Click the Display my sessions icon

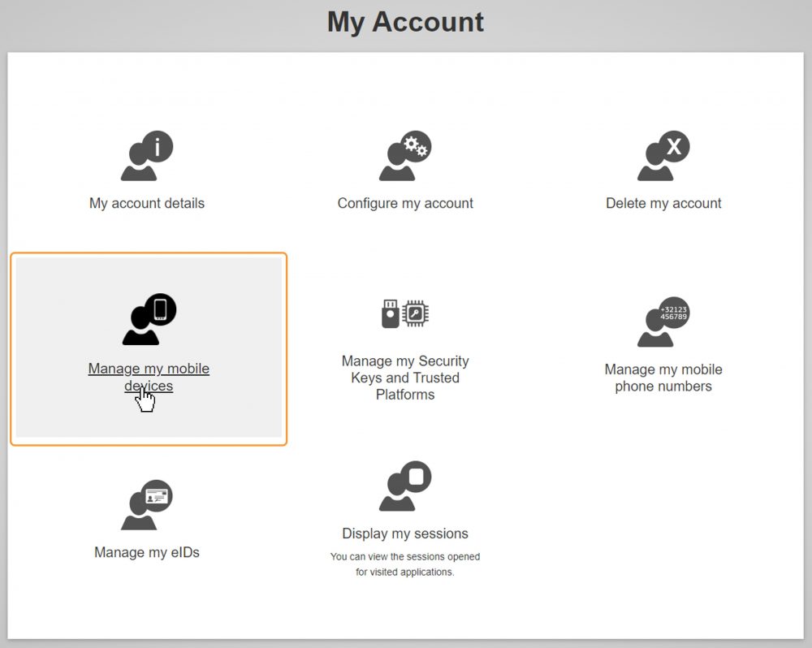(x=405, y=486)
